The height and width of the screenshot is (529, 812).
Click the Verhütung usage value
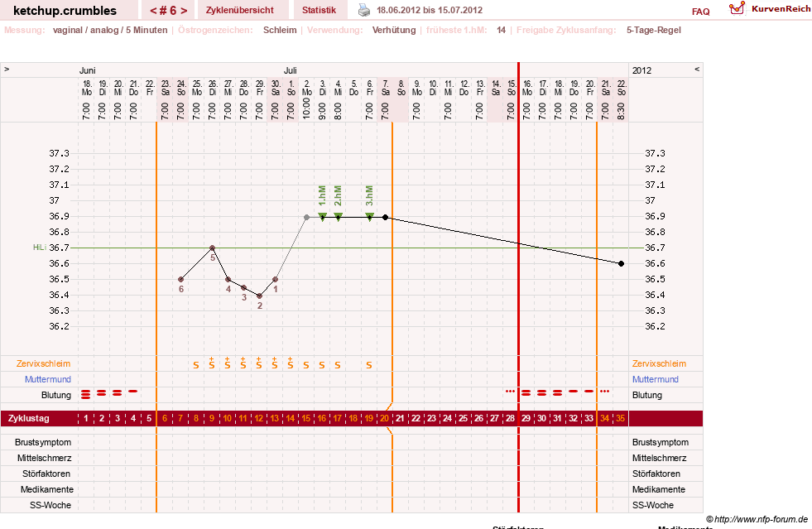pyautogui.click(x=394, y=30)
